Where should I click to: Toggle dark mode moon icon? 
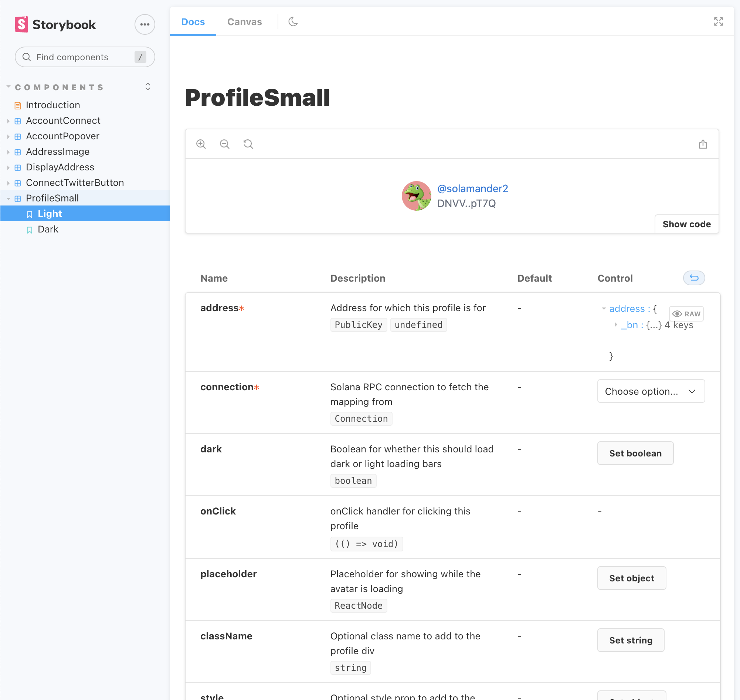pyautogui.click(x=293, y=22)
